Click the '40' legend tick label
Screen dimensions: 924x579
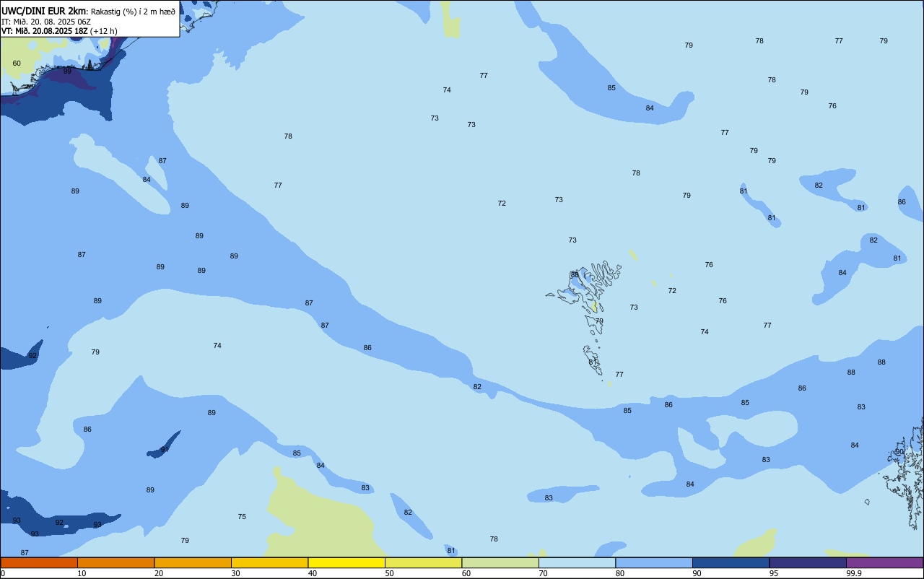tap(313, 573)
